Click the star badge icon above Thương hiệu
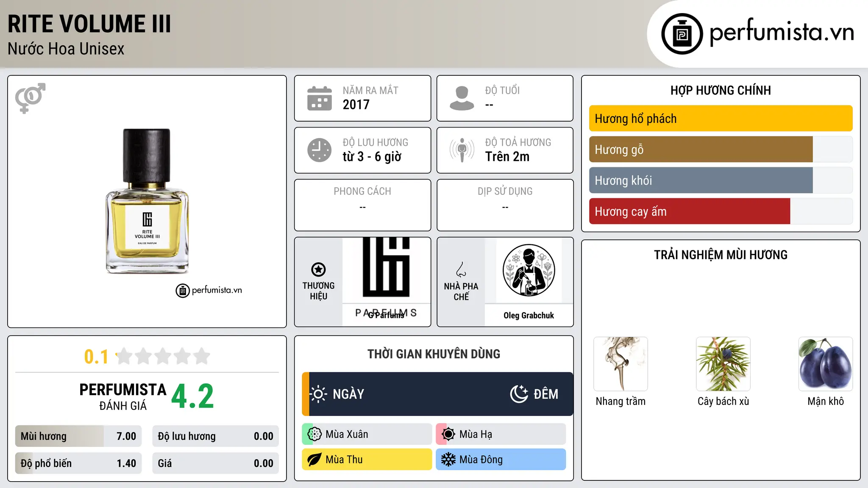The height and width of the screenshot is (488, 868). pos(318,269)
